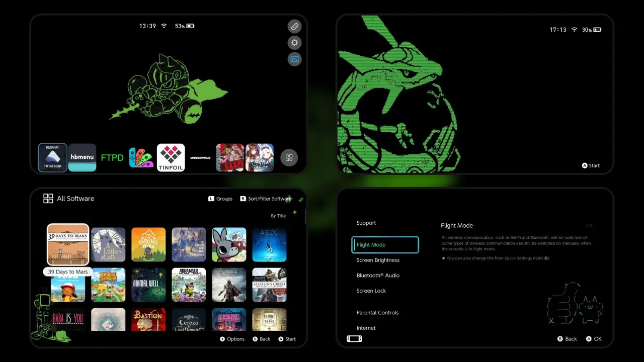This screenshot has height=362, width=644.
Task: Launch the Tinfoil app
Action: pyautogui.click(x=171, y=158)
